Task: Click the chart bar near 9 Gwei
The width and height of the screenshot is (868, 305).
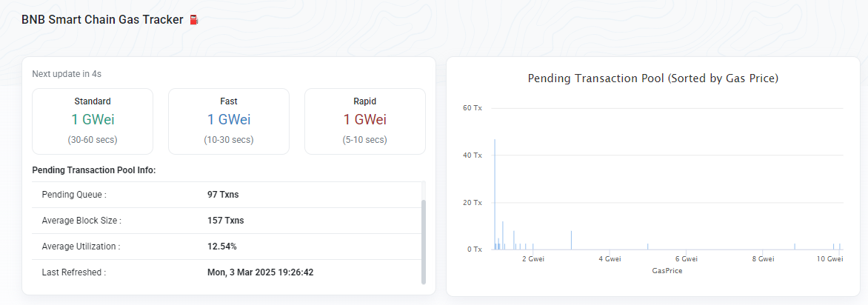Action: (x=795, y=247)
